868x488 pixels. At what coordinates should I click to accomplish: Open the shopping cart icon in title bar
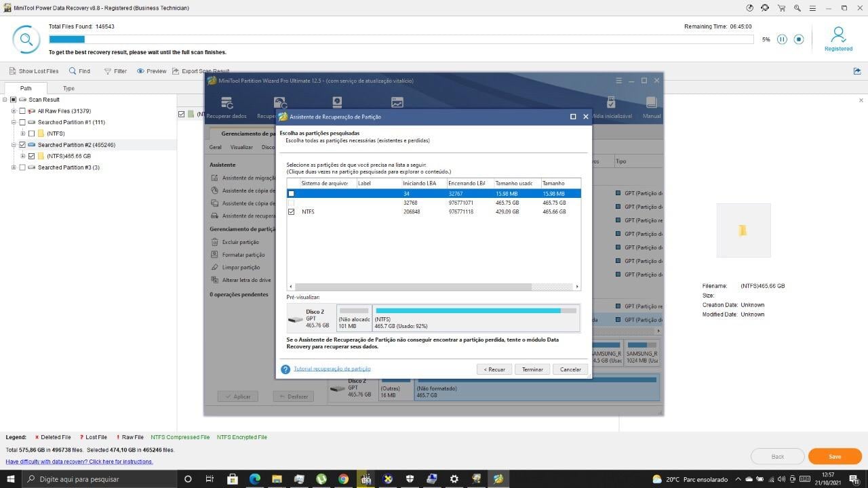[x=781, y=8]
